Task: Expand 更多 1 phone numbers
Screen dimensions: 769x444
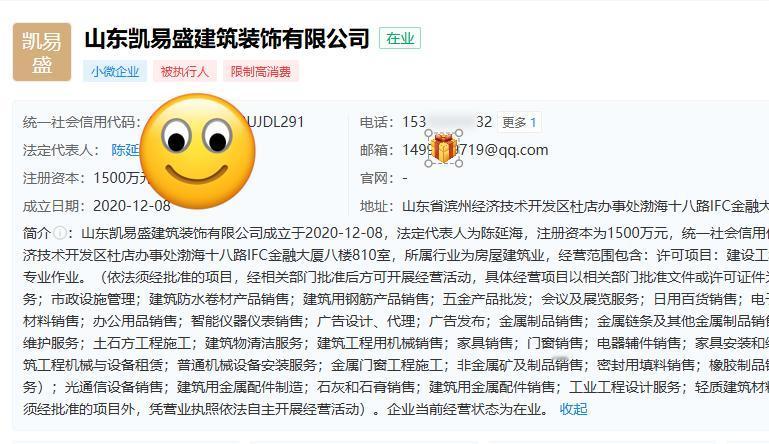Action: [519, 122]
